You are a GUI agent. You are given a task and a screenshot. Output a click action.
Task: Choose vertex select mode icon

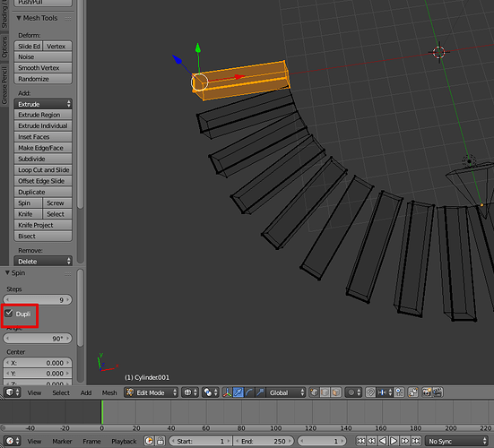(314, 392)
